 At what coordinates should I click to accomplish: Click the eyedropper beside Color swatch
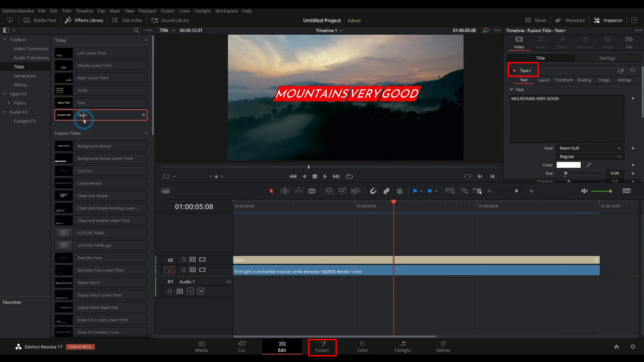[x=589, y=165]
